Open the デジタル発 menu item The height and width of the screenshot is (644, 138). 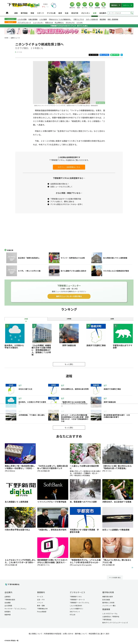51,13
